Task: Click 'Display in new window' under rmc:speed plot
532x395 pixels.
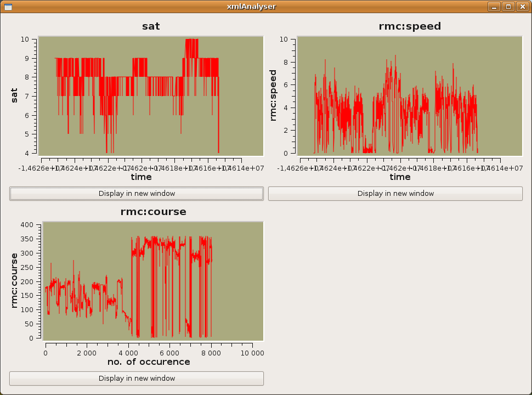Action: click(395, 194)
